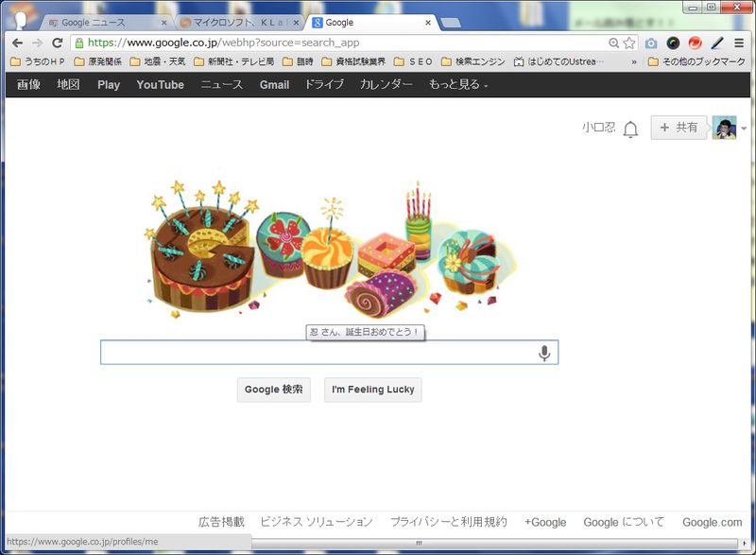This screenshot has height=555, width=756.
Task: Open Play in the Google bar
Action: [x=109, y=85]
